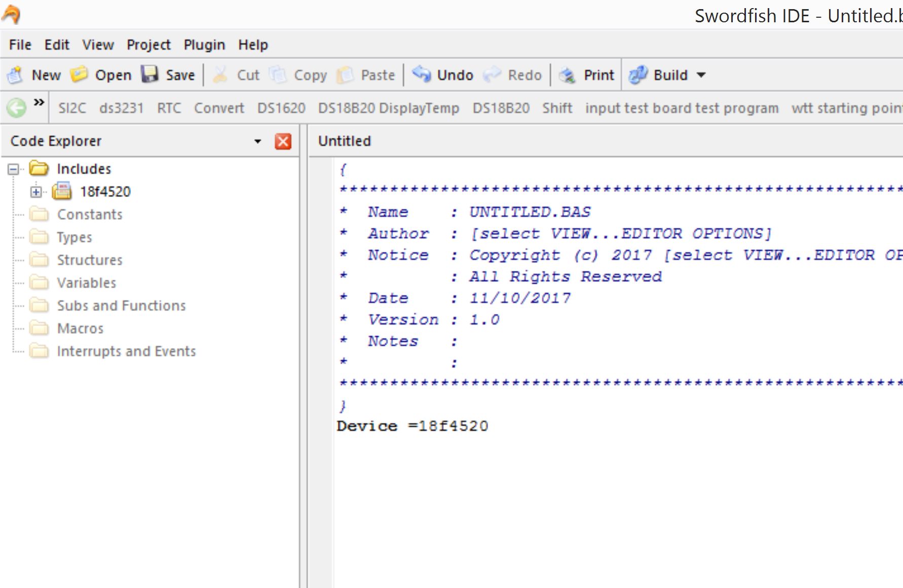Open the DS1620 recent file
903x588 pixels.
pos(281,108)
